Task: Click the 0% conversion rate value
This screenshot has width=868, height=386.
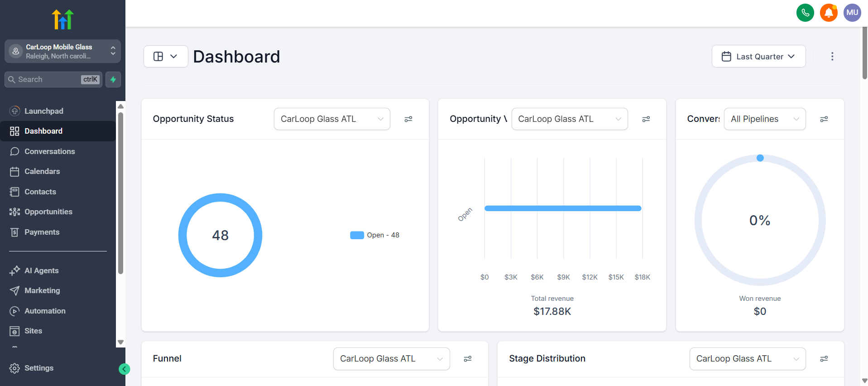Action: pos(760,221)
